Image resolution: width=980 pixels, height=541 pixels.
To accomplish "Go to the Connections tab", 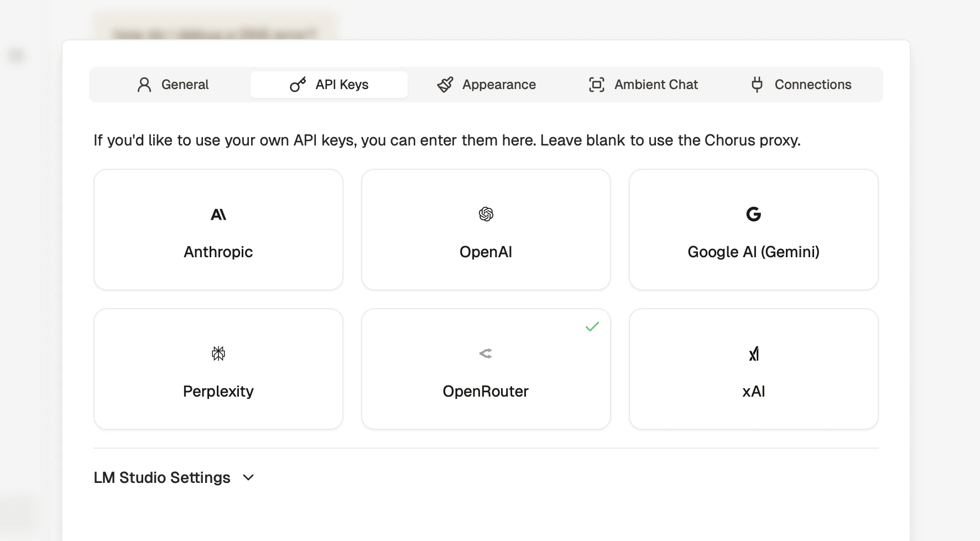I will point(800,85).
